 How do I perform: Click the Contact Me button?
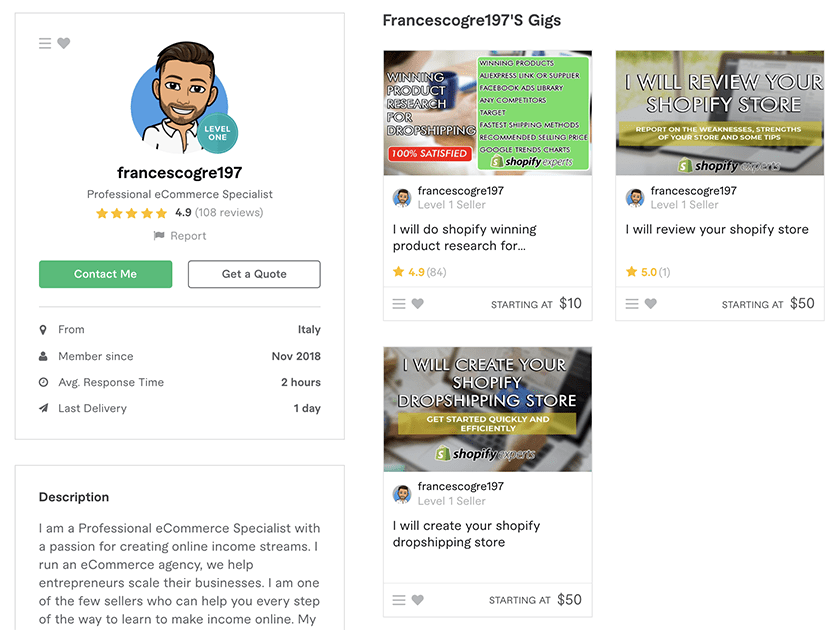[x=106, y=274]
